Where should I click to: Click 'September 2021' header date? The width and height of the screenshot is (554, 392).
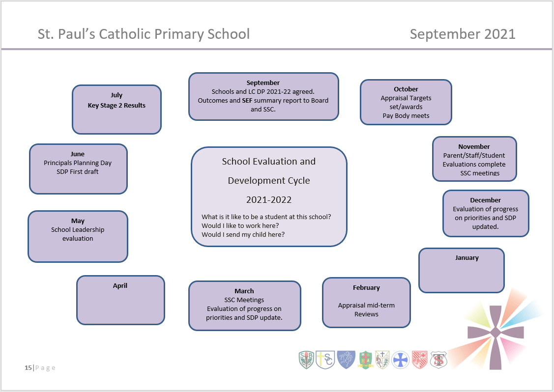(x=463, y=34)
